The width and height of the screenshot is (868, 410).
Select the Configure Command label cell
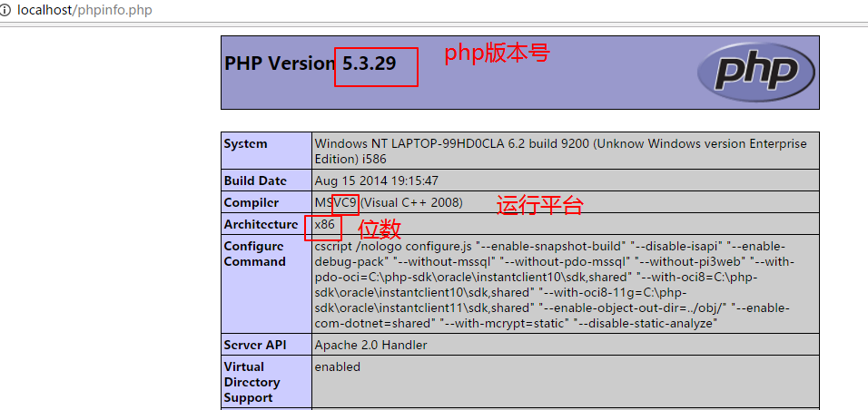coord(266,284)
